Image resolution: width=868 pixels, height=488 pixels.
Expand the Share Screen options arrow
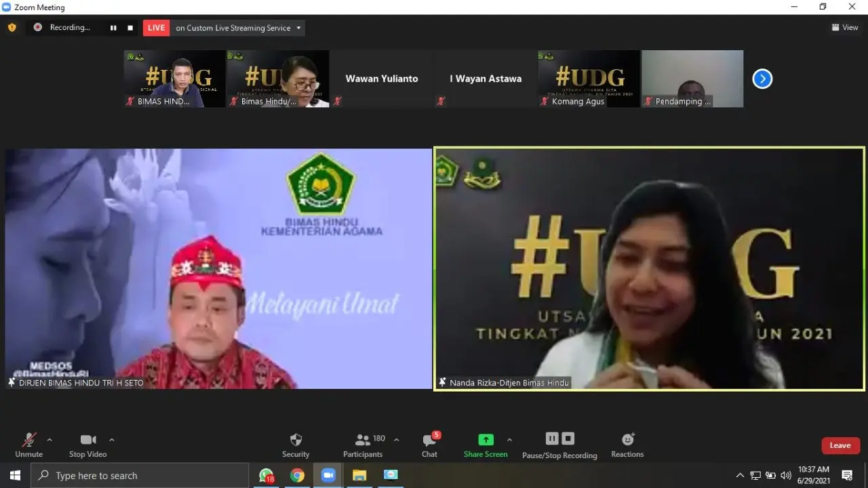509,439
